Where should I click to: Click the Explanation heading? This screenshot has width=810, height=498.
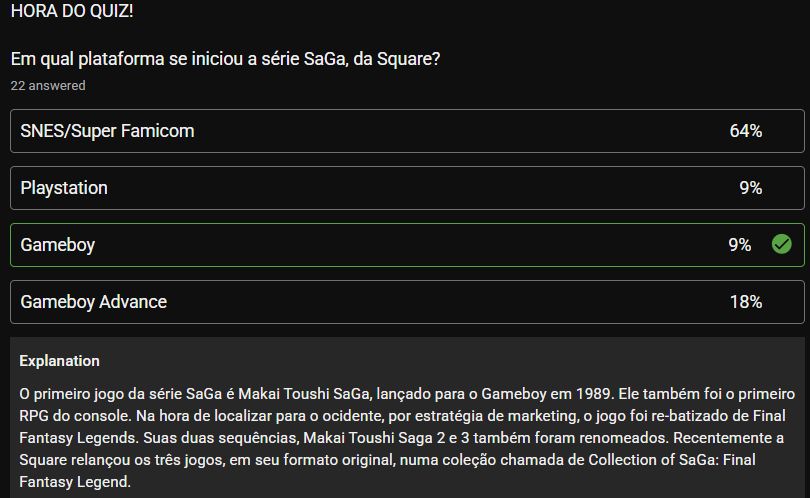(59, 361)
